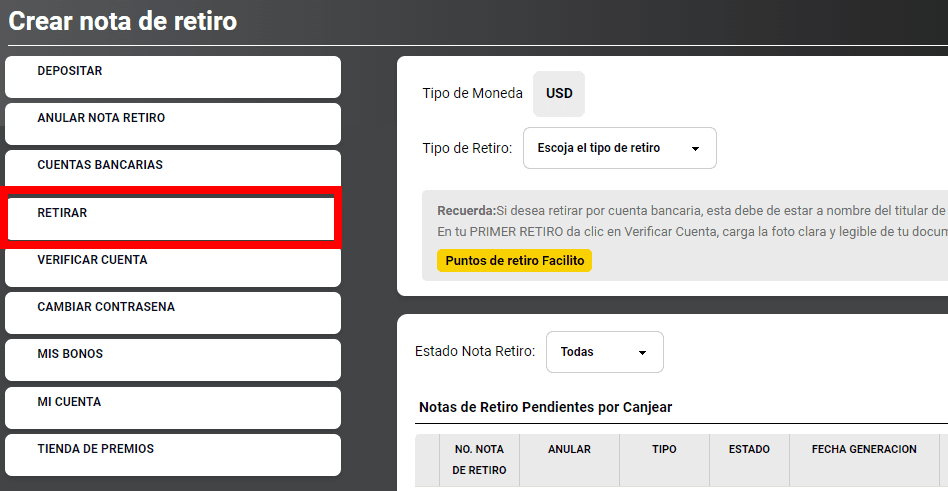The width and height of the screenshot is (948, 491).
Task: Click the Crear nota de retiro heading
Action: tap(123, 22)
